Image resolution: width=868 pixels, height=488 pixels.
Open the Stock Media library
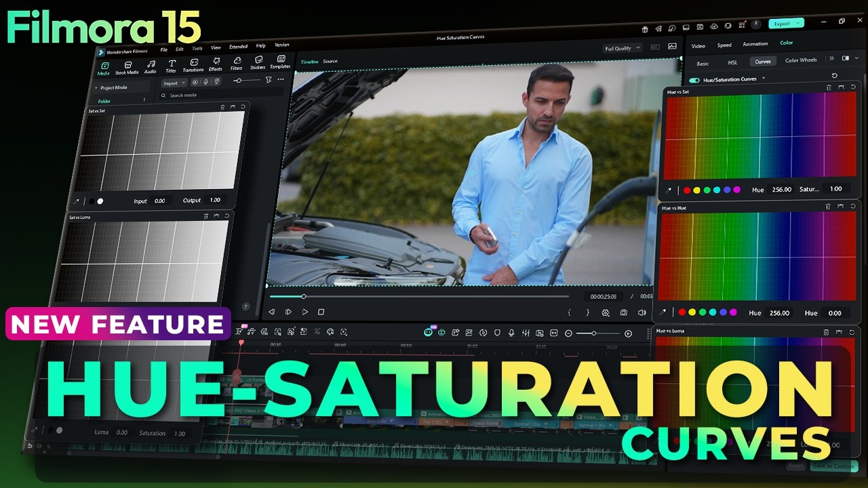(x=127, y=68)
